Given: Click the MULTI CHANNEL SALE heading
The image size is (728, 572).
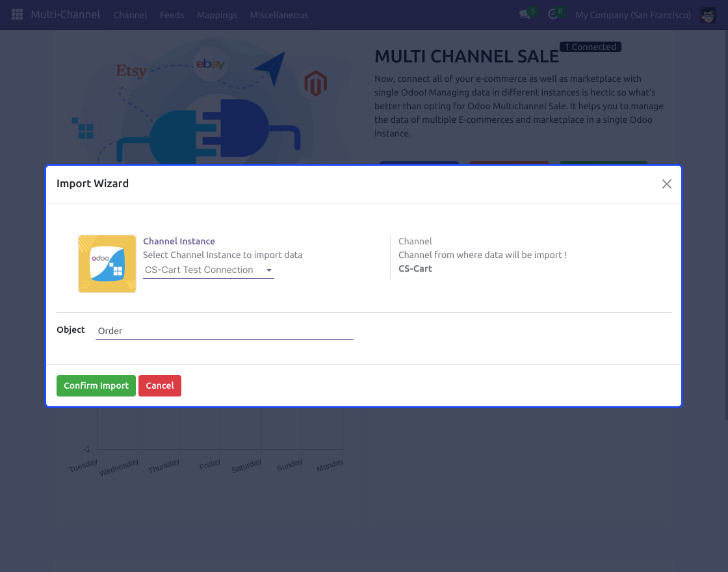Looking at the screenshot, I should pos(467,56).
